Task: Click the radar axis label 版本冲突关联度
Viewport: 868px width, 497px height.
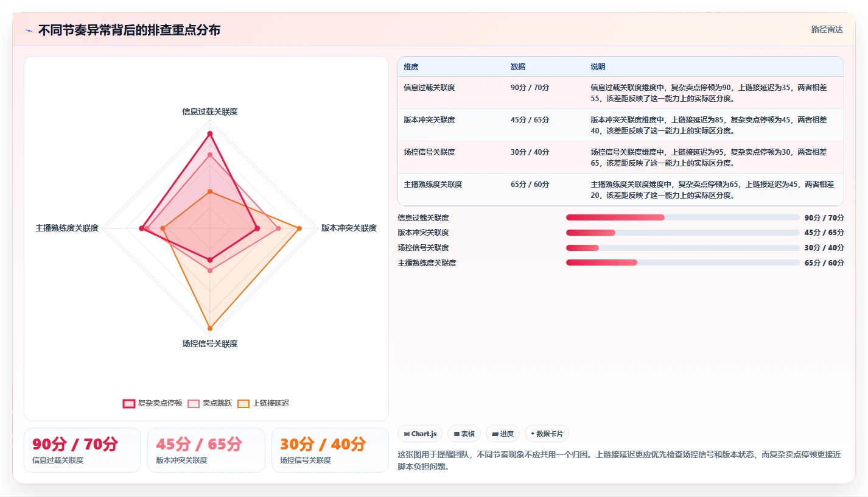Action: pos(349,228)
